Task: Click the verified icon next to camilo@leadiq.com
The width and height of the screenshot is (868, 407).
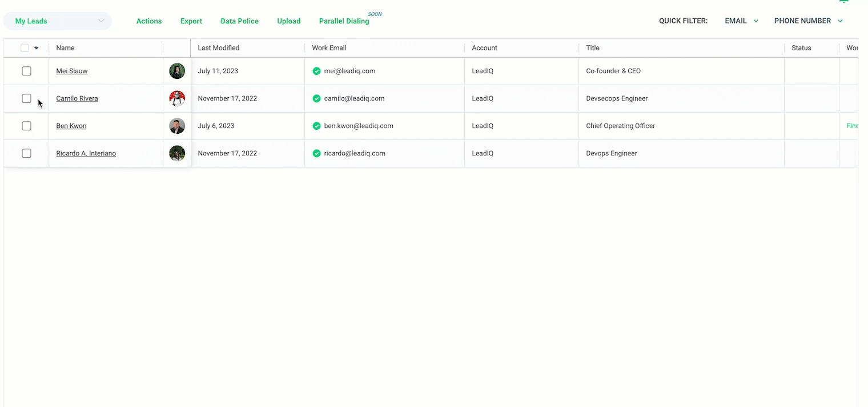Action: [316, 98]
